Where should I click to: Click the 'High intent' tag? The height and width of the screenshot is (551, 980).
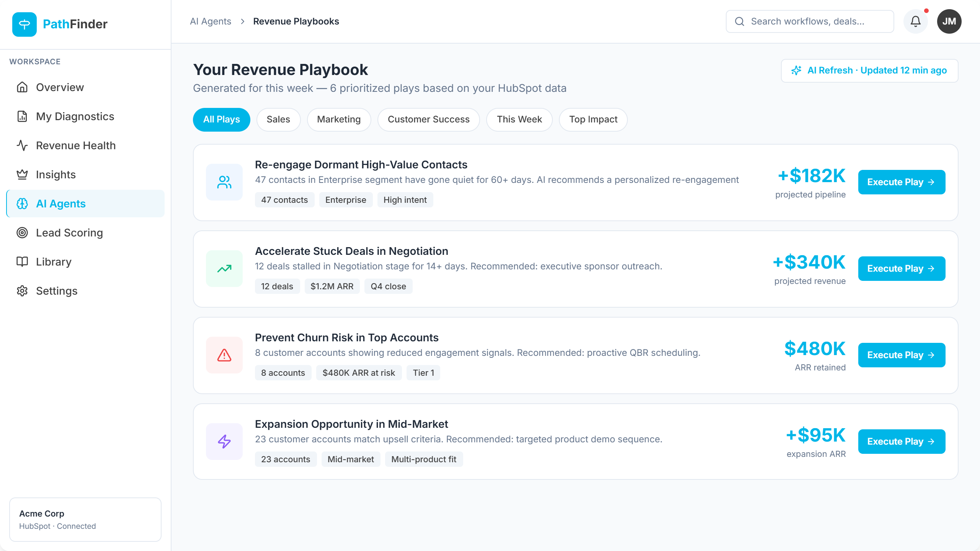coord(405,200)
